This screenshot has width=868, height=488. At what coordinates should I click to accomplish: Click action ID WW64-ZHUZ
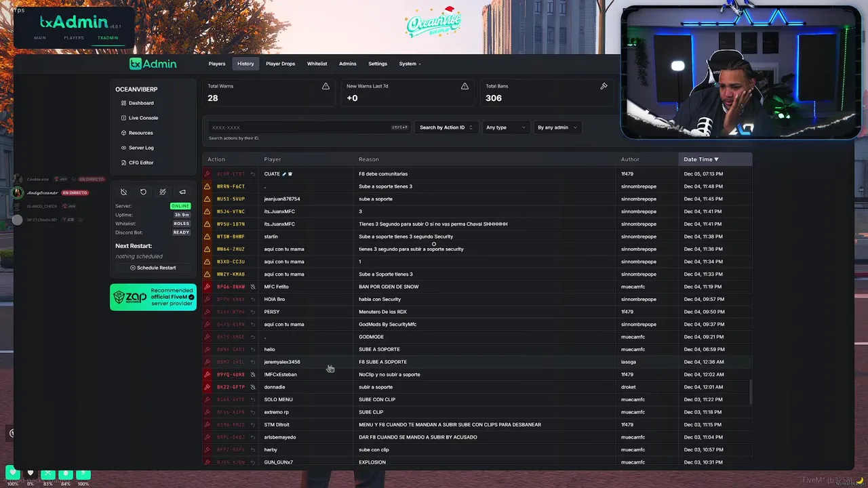click(x=231, y=249)
